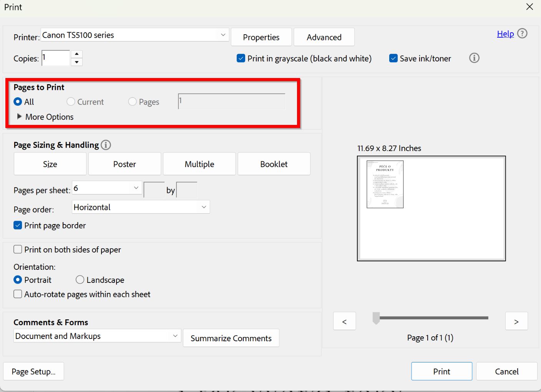This screenshot has width=541, height=392.
Task: Enable Print on both sides of paper
Action: click(x=18, y=249)
